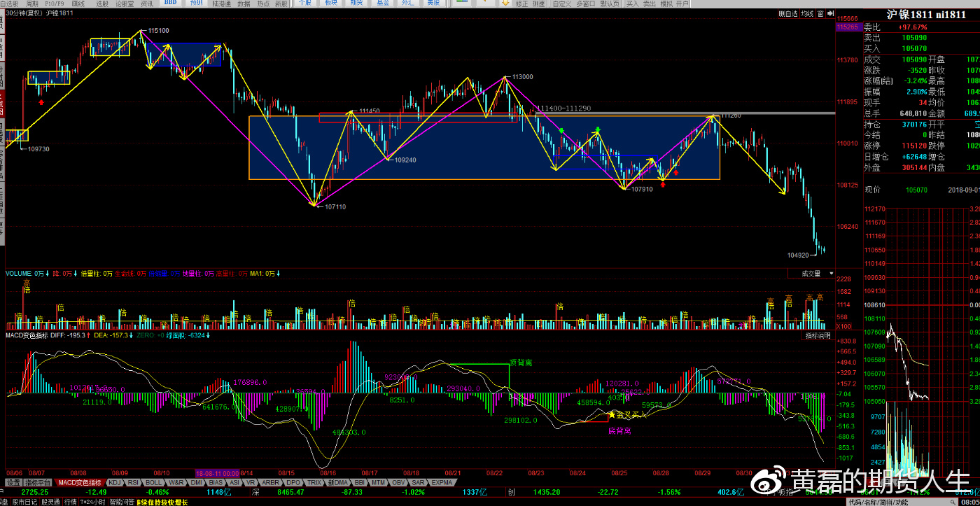Screen dimensions: 980x506
Task: Toggle 删自选 to remove from watchlist
Action: tap(788, 13)
